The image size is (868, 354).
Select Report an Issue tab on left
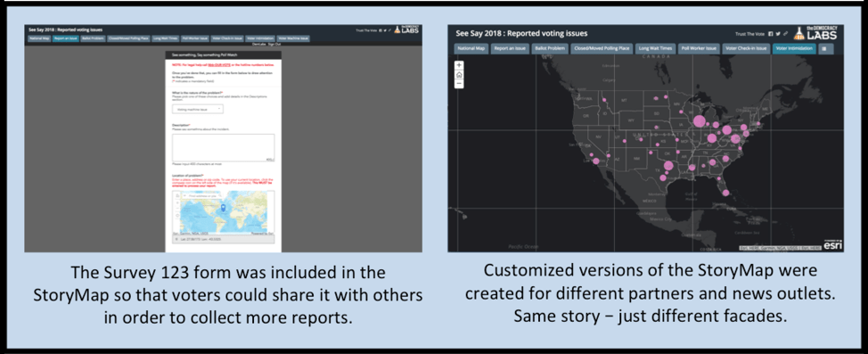point(66,38)
